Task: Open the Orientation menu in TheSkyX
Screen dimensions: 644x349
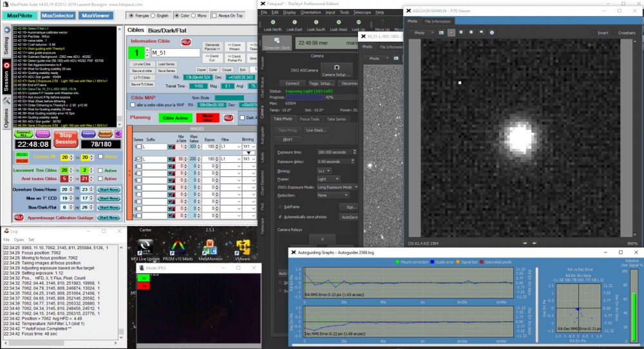Action: (x=311, y=12)
